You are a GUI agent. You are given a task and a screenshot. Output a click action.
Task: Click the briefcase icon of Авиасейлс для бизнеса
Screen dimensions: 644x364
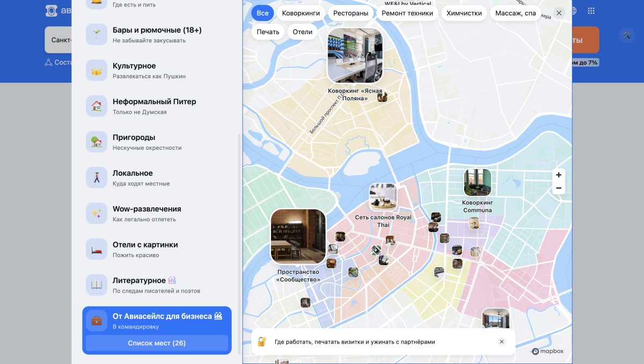pyautogui.click(x=97, y=321)
